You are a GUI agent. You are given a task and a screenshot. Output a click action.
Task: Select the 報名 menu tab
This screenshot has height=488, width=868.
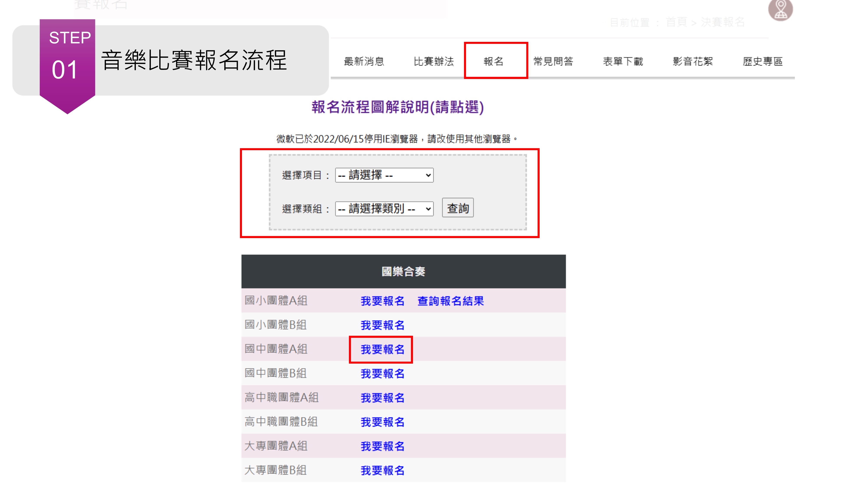click(x=494, y=61)
